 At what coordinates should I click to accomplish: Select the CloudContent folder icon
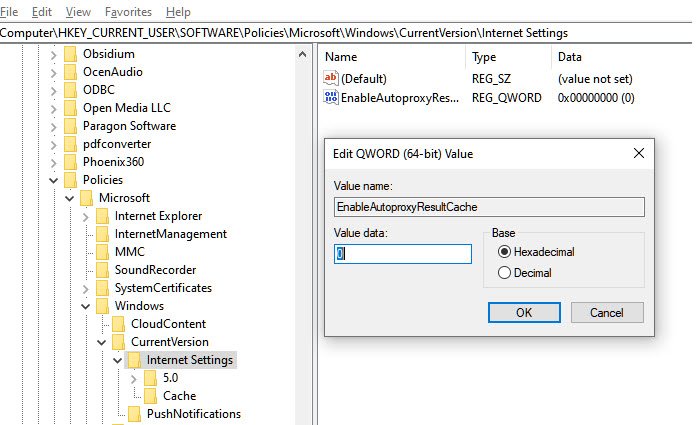(x=119, y=324)
